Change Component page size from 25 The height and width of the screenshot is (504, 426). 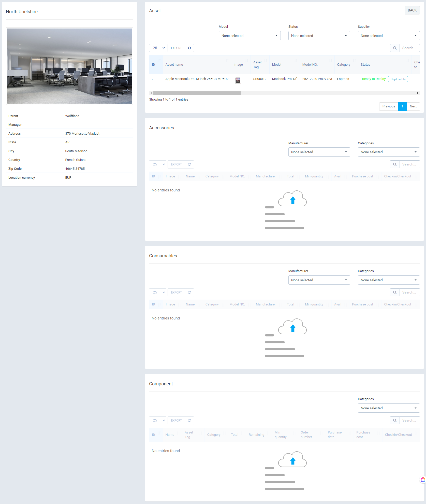point(158,420)
